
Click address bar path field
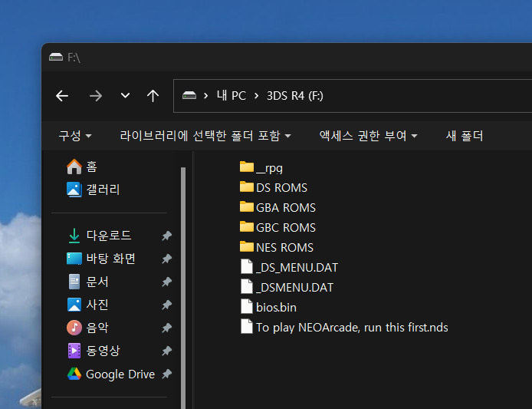[x=353, y=96]
